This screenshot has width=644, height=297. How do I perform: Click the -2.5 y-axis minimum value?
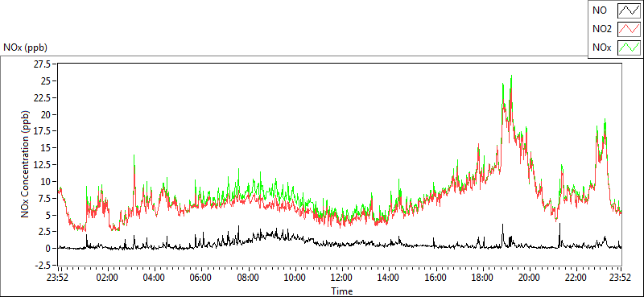tap(42, 265)
